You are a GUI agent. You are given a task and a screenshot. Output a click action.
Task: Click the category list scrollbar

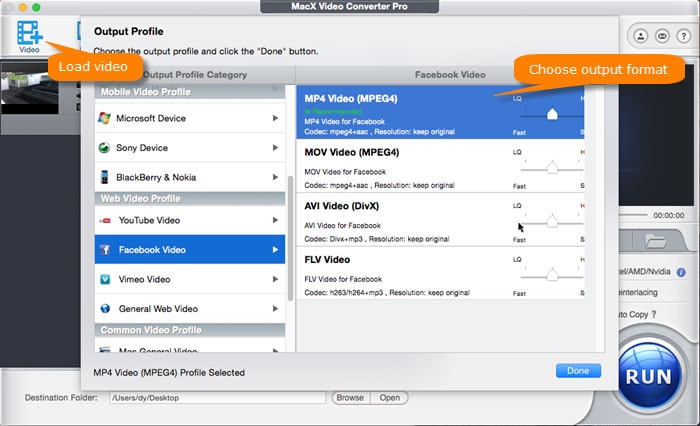click(290, 238)
